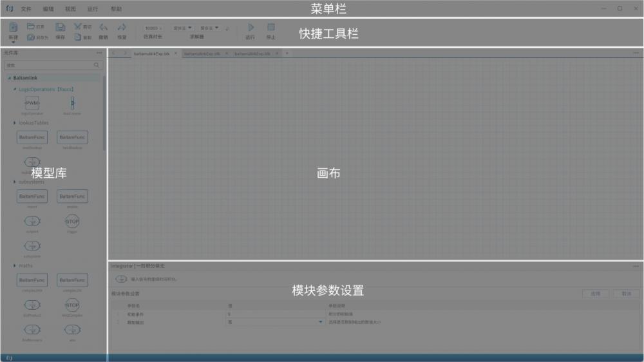This screenshot has height=362, width=644.
Task: Click the library search input field
Action: coord(48,65)
